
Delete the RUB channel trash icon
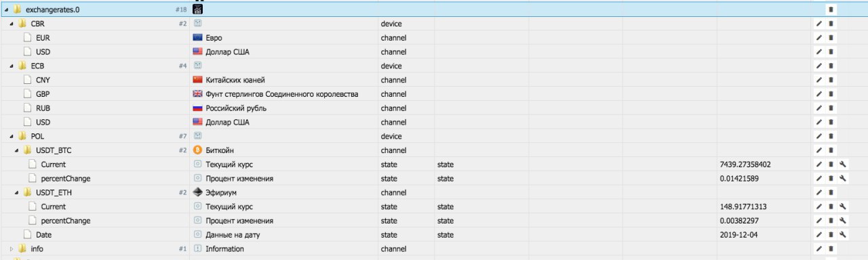831,108
